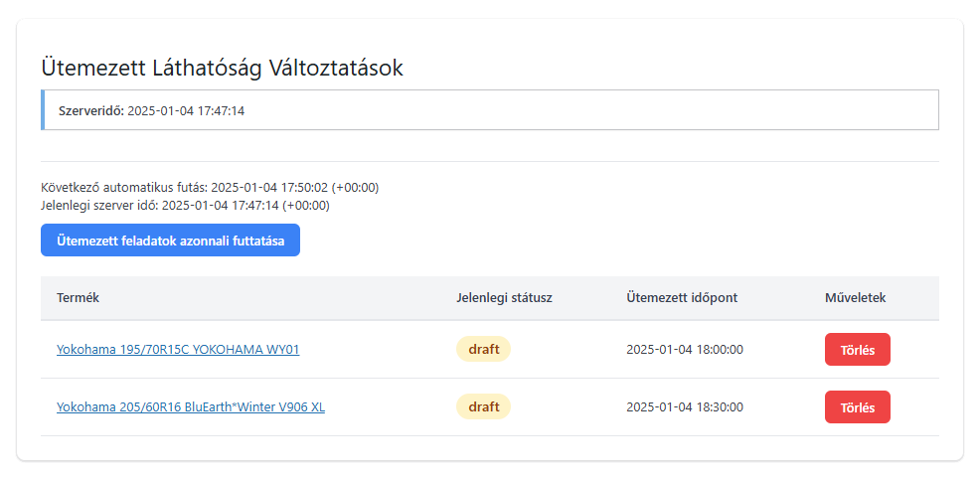Select the server time value in info box
The height and width of the screenshot is (481, 980).
186,111
